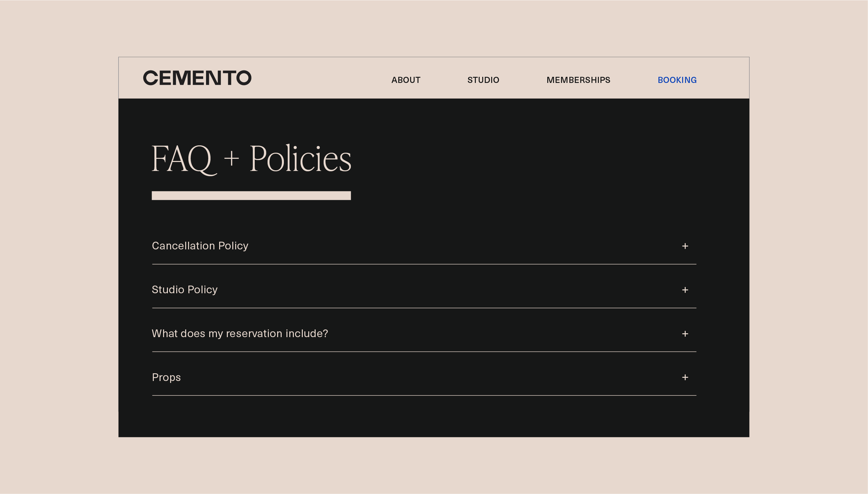Click the Cancellation Policy title

point(200,246)
